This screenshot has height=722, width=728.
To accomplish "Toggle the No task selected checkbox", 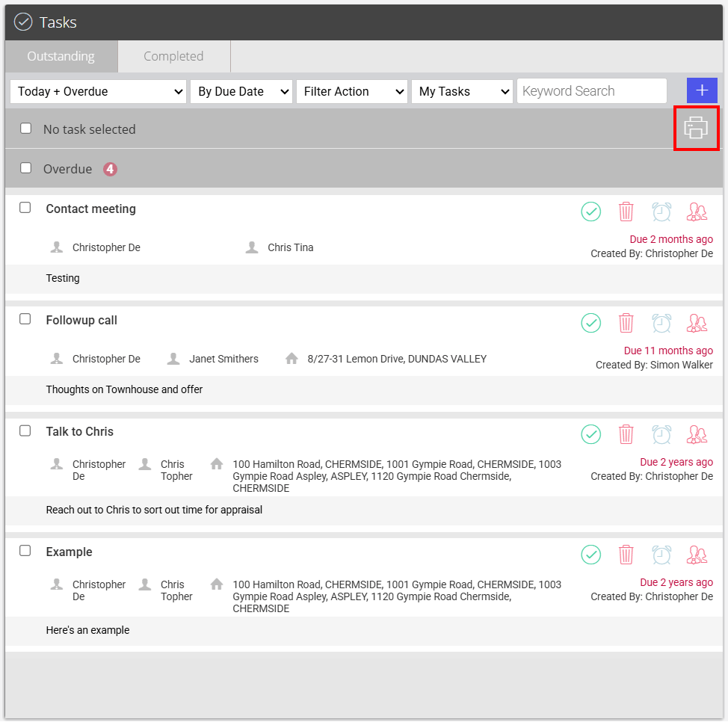I will (26, 128).
